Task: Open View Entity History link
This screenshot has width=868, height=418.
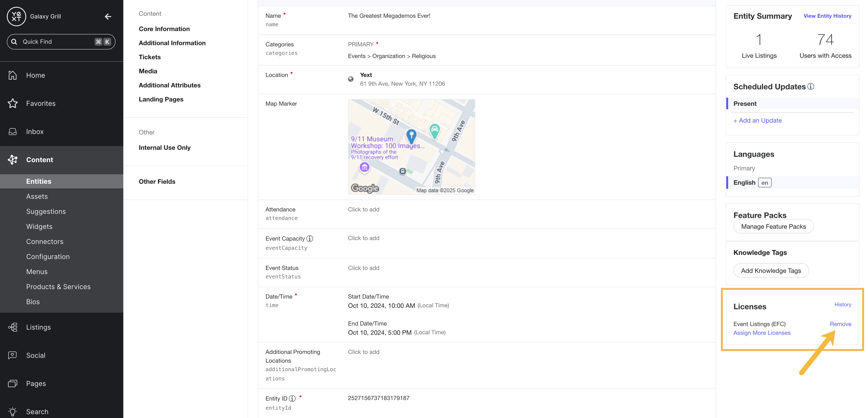Action: [x=827, y=16]
